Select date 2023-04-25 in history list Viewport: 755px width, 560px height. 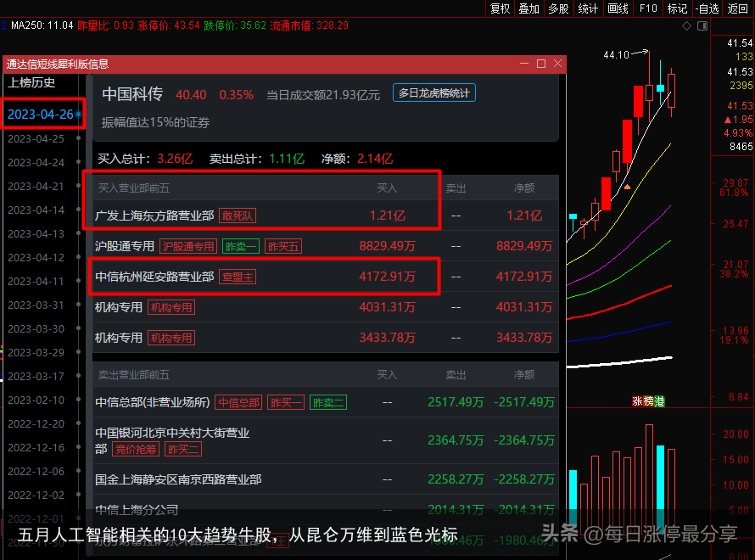click(36, 138)
